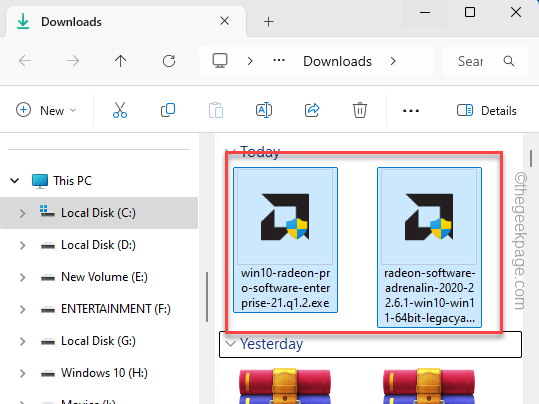Expand New Volume (E:) chevron

click(x=22, y=277)
